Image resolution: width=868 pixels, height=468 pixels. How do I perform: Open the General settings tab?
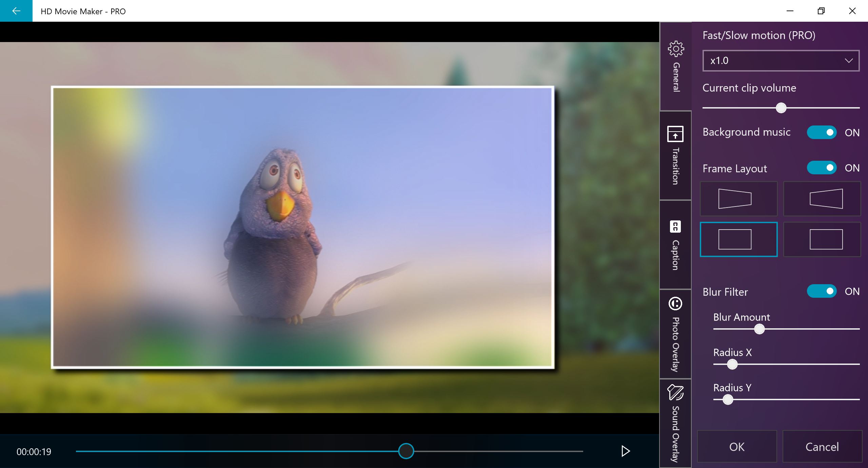coord(676,66)
